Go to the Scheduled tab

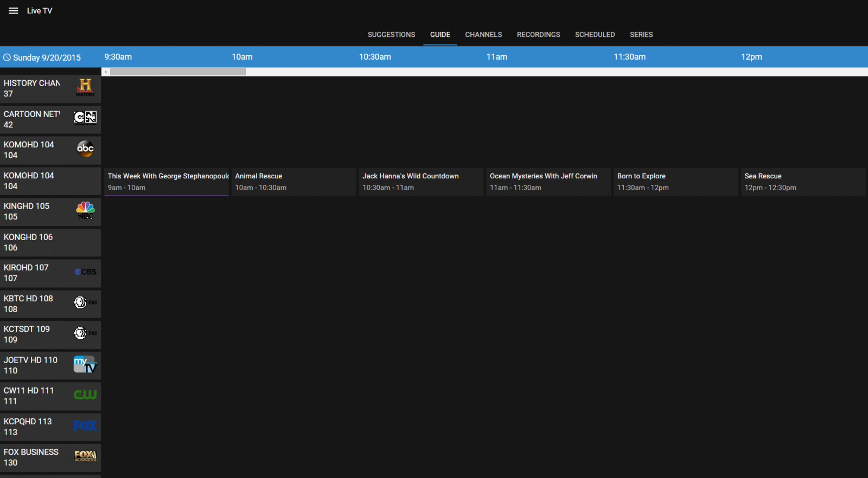[595, 35]
